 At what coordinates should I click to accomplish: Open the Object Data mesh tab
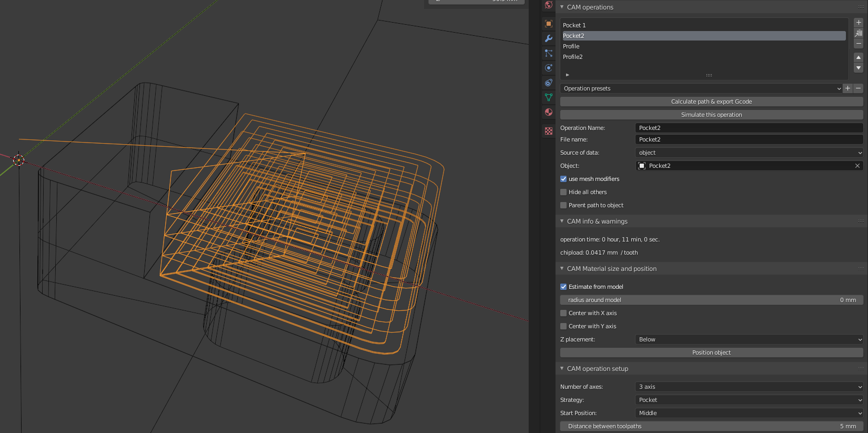[x=549, y=97]
